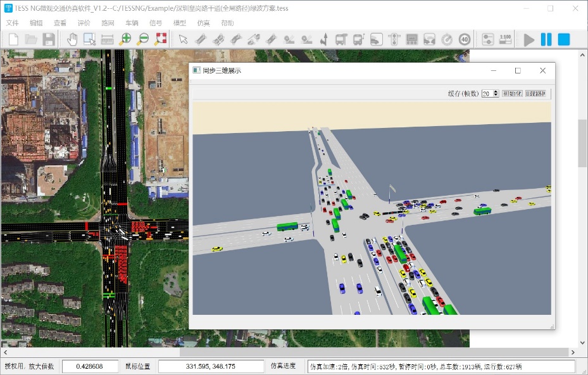The width and height of the screenshot is (588, 375).
Task: Select the arrow pointer tool
Action: [x=183, y=39]
